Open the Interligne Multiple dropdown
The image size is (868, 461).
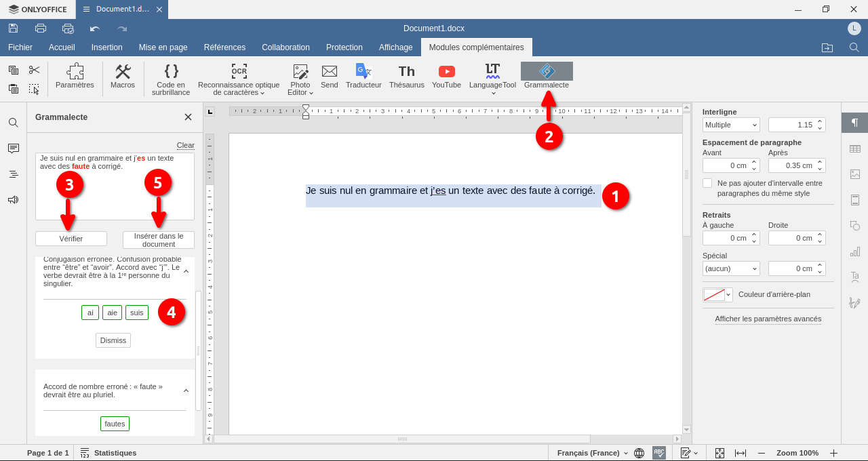pyautogui.click(x=731, y=125)
